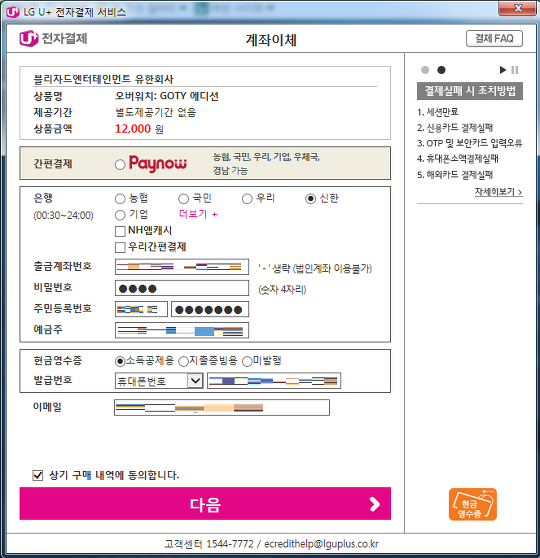
Task: Select 소득공제용 cash receipt option
Action: (120, 362)
